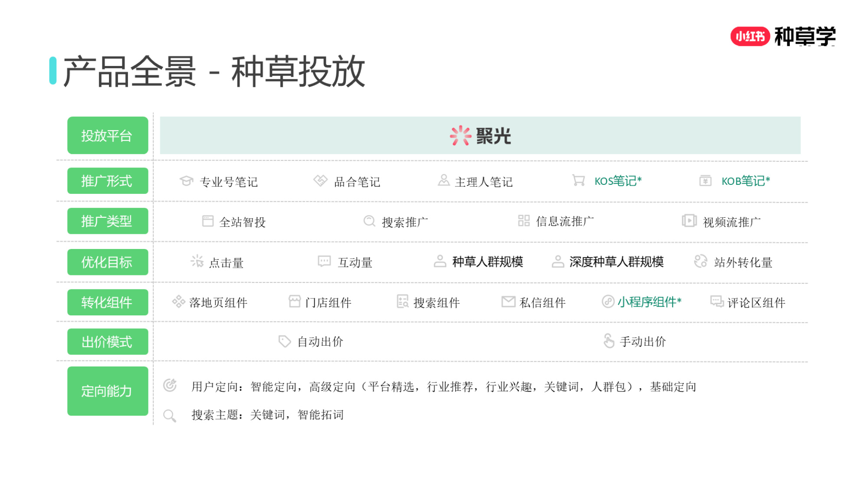The height and width of the screenshot is (488, 868).
Task: Click the graduation cap icon beside 专业号笔记
Action: (186, 181)
